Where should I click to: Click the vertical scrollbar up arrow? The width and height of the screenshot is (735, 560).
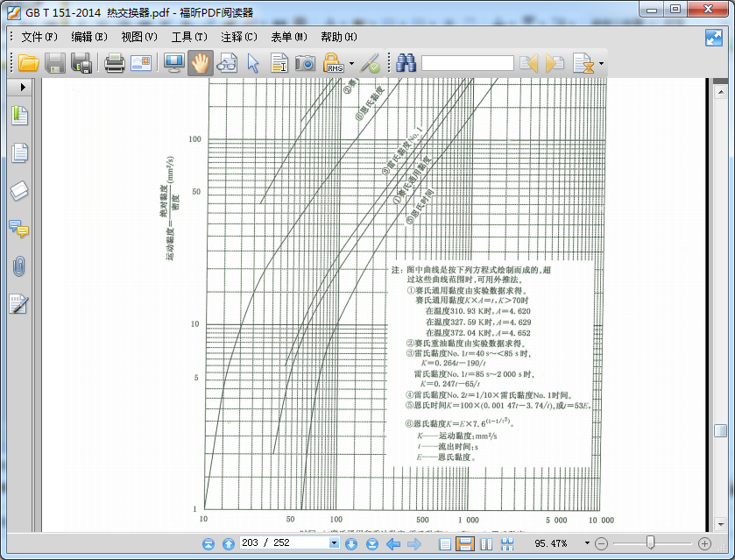click(x=720, y=92)
